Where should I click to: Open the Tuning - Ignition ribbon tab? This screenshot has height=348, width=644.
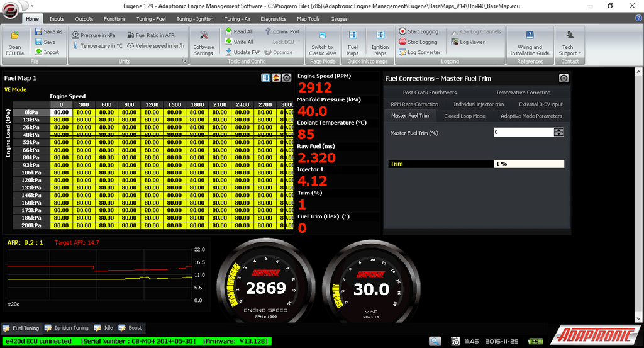tap(195, 19)
